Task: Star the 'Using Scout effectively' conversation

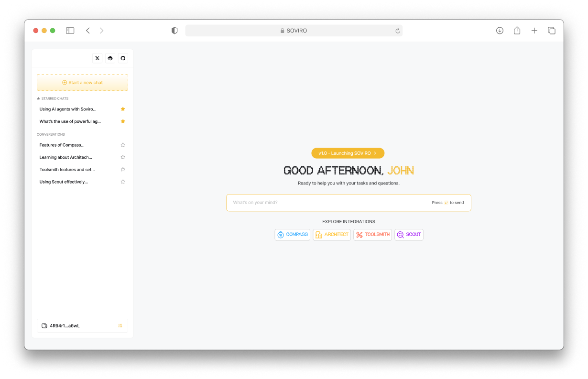Action: pos(123,182)
